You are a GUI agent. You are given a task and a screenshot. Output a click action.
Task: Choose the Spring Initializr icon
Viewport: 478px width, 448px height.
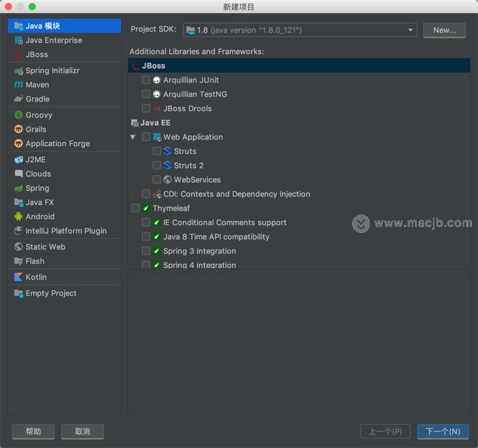(x=18, y=71)
